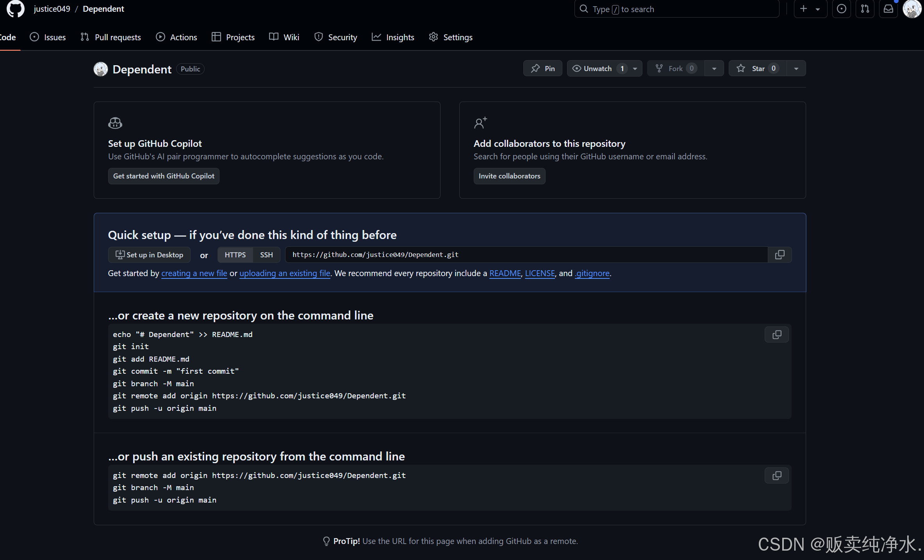Image resolution: width=924 pixels, height=560 pixels.
Task: Click the Actions tab play icon
Action: pyautogui.click(x=161, y=37)
